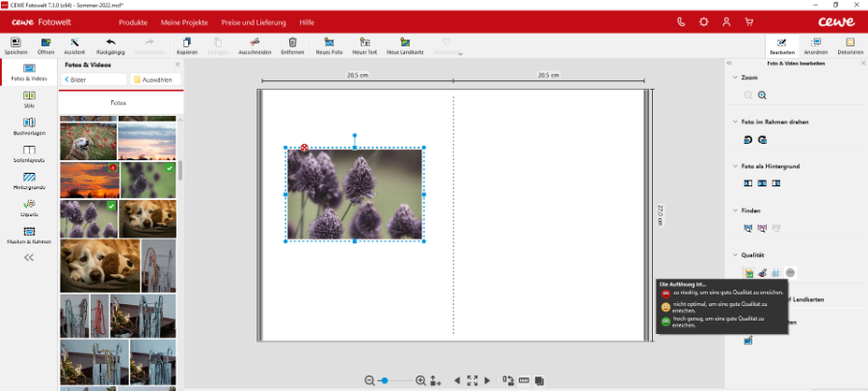Open Buchvorlagen in the sidebar
Screen dimensions: 868x391
[29, 126]
